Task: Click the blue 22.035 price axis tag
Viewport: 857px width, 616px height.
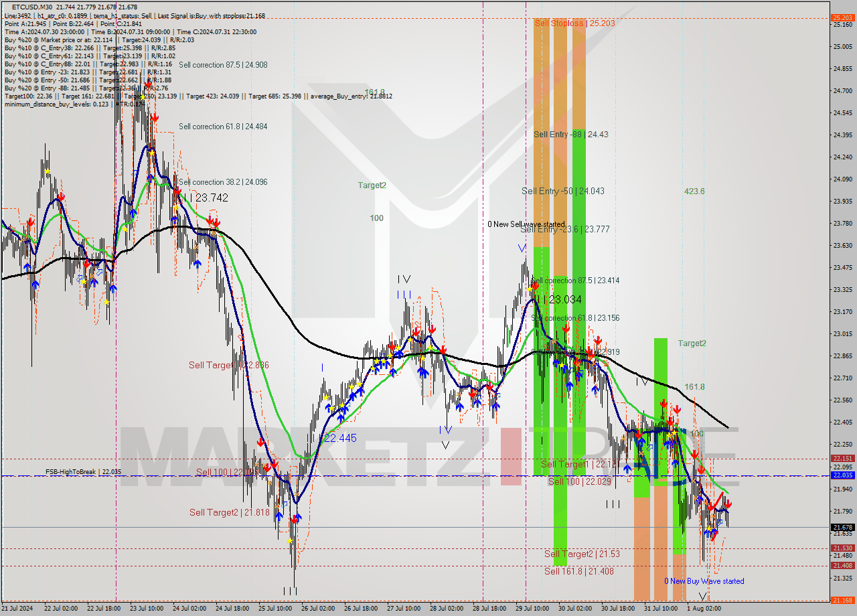Action: click(x=842, y=475)
